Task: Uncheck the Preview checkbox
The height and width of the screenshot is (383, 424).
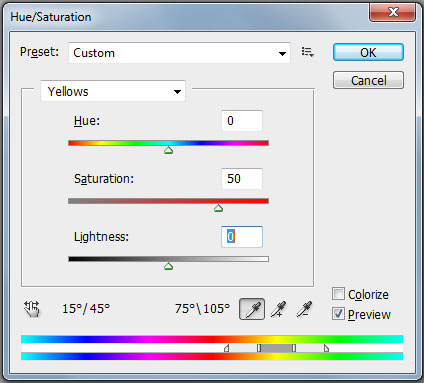Action: (x=338, y=314)
